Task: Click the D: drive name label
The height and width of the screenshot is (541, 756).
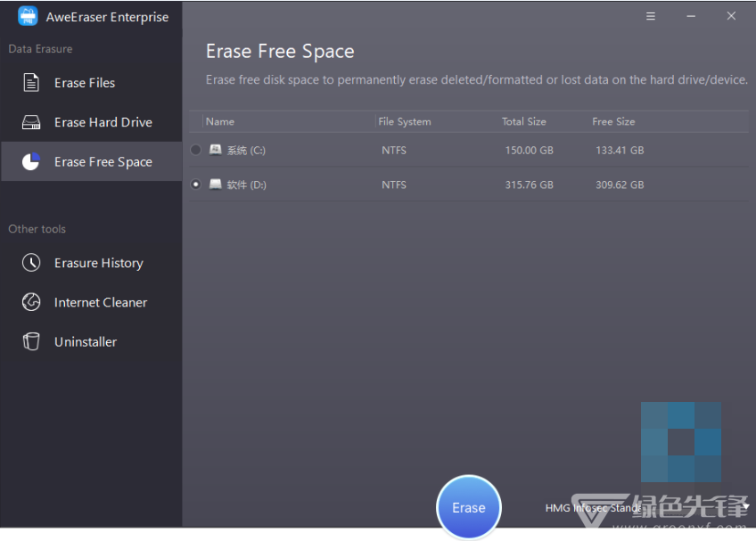Action: tap(246, 184)
